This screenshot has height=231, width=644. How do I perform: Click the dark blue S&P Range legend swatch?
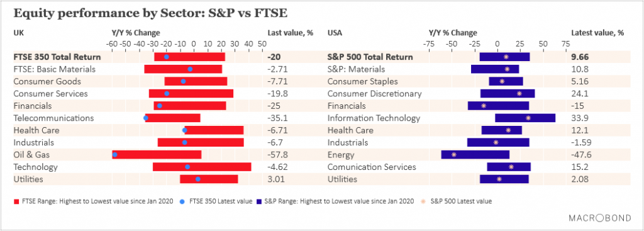coord(259,202)
